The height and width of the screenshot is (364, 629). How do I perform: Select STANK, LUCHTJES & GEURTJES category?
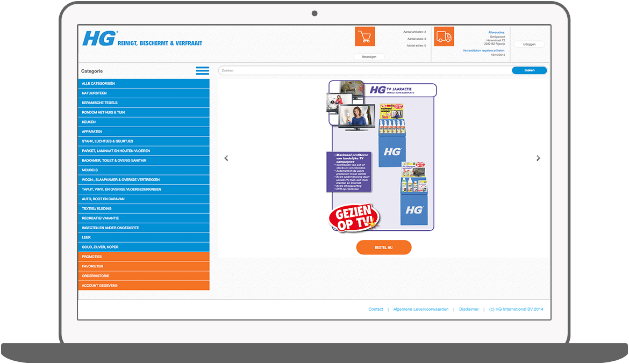(144, 141)
